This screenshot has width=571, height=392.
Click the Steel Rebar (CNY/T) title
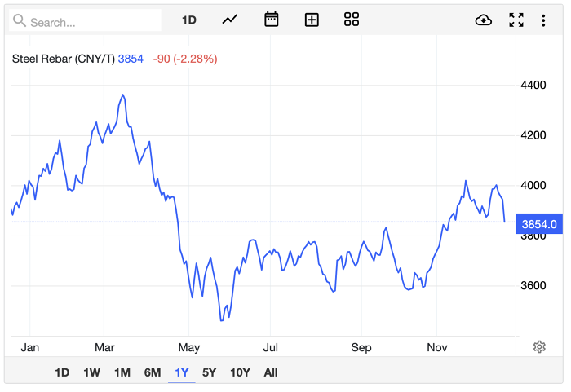tap(64, 59)
